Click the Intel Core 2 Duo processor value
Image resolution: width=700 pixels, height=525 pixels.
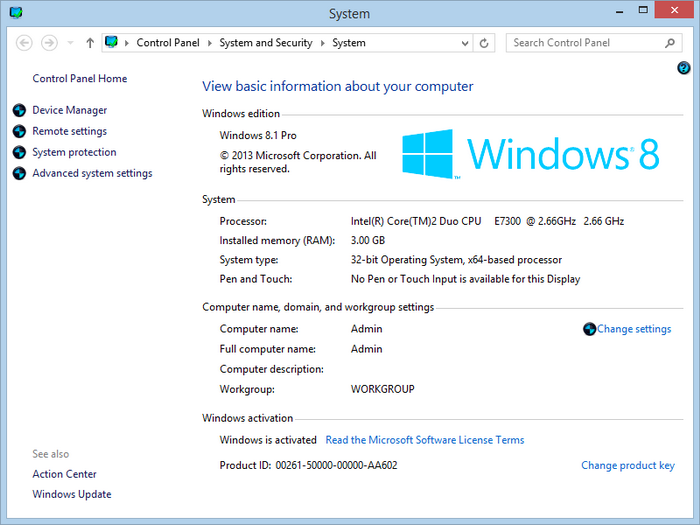pyautogui.click(x=487, y=221)
